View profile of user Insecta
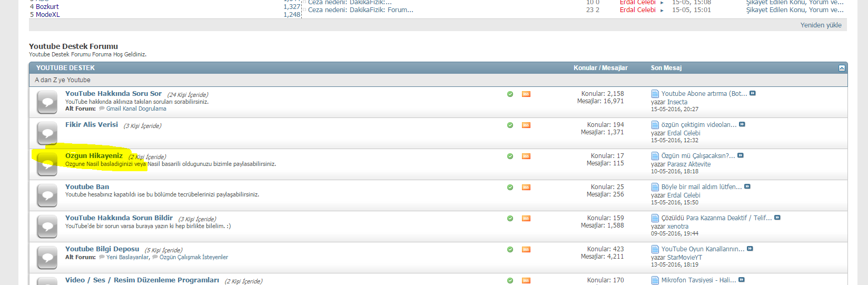This screenshot has width=868, height=285. [x=677, y=102]
